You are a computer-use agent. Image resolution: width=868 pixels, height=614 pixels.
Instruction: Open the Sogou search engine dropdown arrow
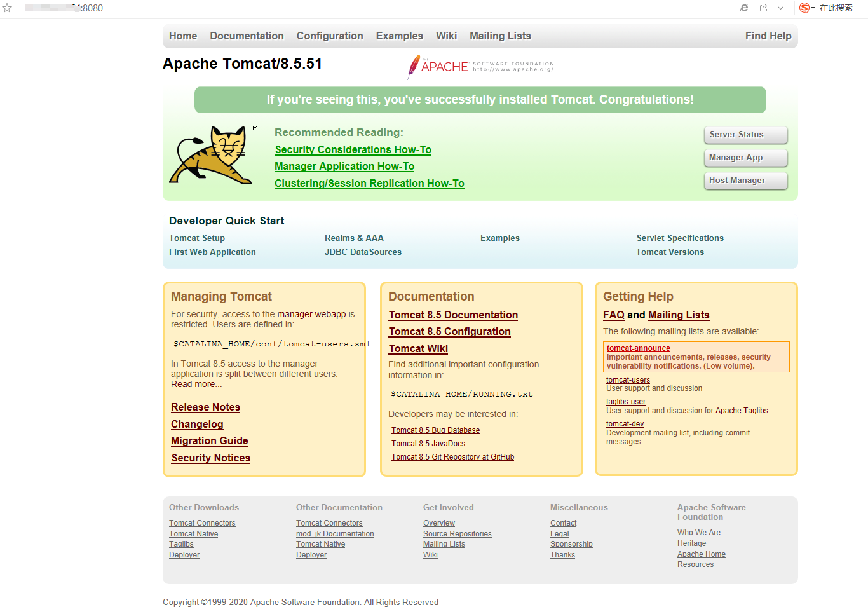813,8
